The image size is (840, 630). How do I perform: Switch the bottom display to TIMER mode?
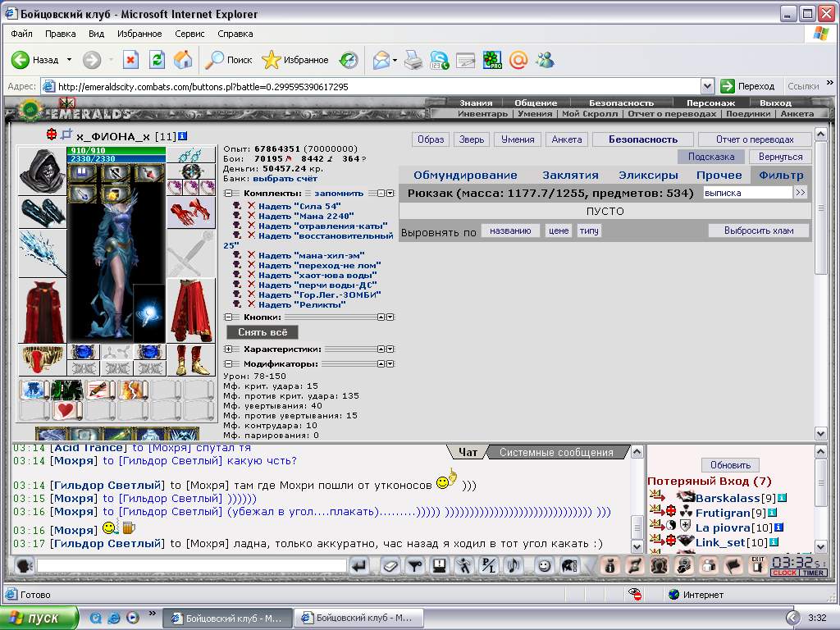tap(813, 573)
